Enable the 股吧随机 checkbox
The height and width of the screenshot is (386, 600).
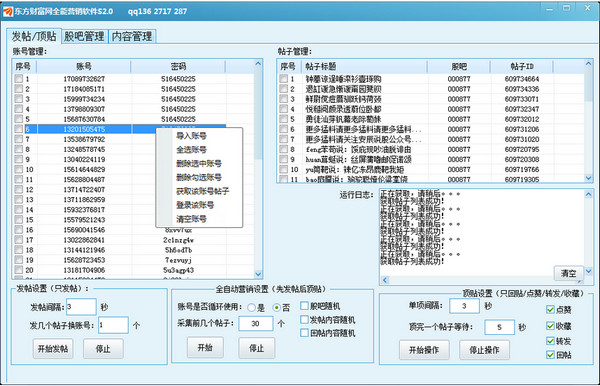[304, 306]
